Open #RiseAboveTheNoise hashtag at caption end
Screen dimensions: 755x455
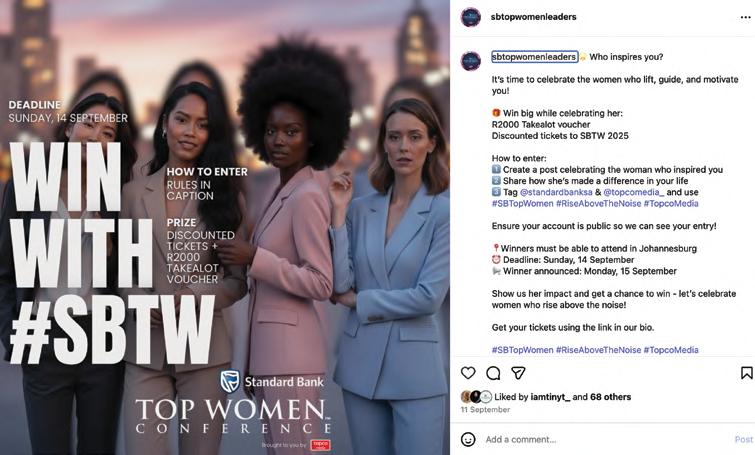599,350
